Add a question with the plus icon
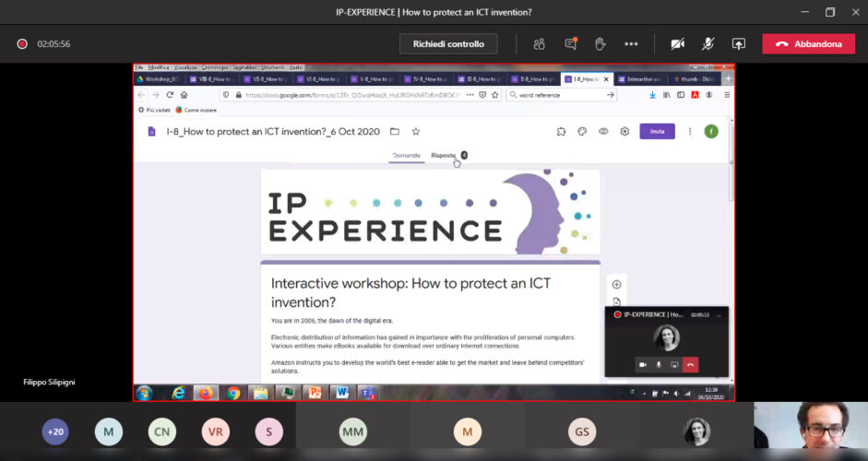868x461 pixels. click(x=617, y=285)
